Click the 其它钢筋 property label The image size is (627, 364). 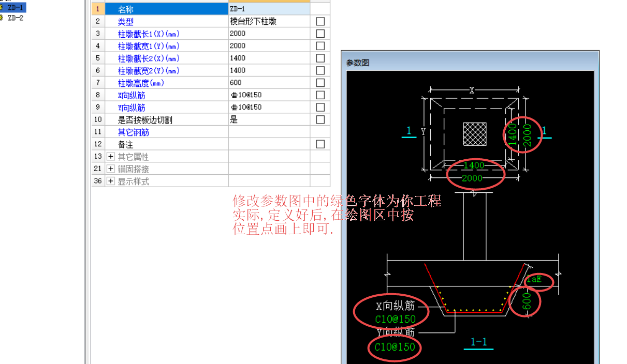(133, 132)
